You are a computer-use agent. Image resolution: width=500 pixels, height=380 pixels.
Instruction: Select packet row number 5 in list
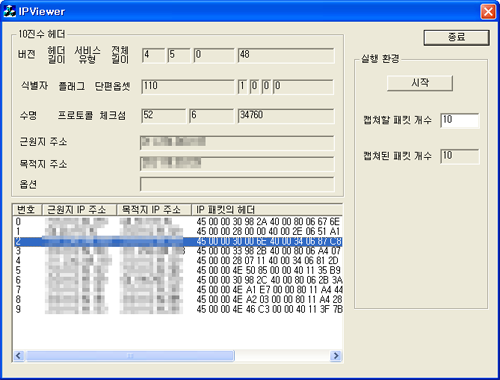click(x=178, y=270)
